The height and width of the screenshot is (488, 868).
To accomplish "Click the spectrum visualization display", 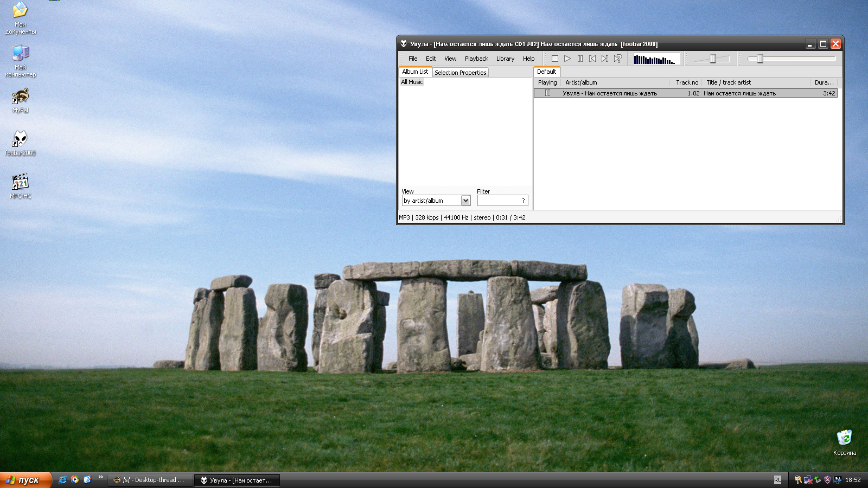I will click(655, 59).
